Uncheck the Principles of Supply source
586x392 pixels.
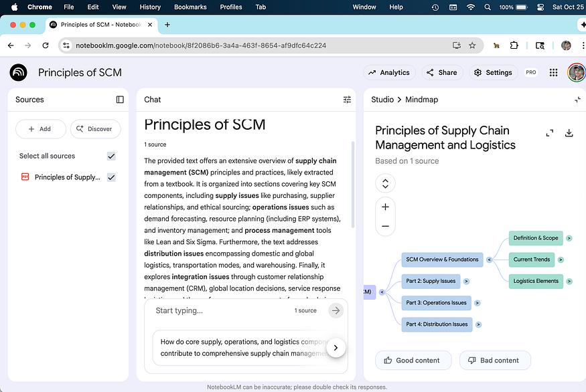[111, 177]
